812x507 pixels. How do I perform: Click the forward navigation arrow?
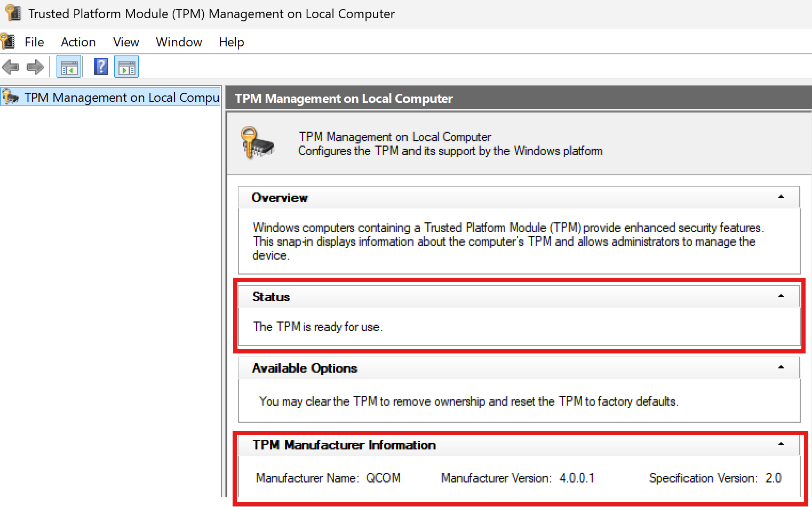coord(35,67)
